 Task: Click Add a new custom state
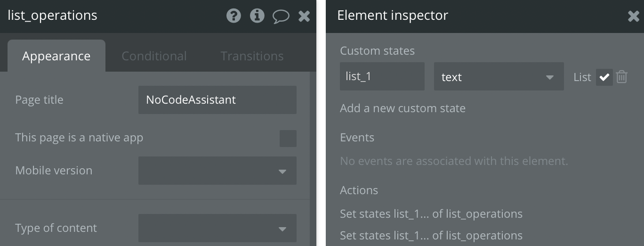pyautogui.click(x=402, y=108)
